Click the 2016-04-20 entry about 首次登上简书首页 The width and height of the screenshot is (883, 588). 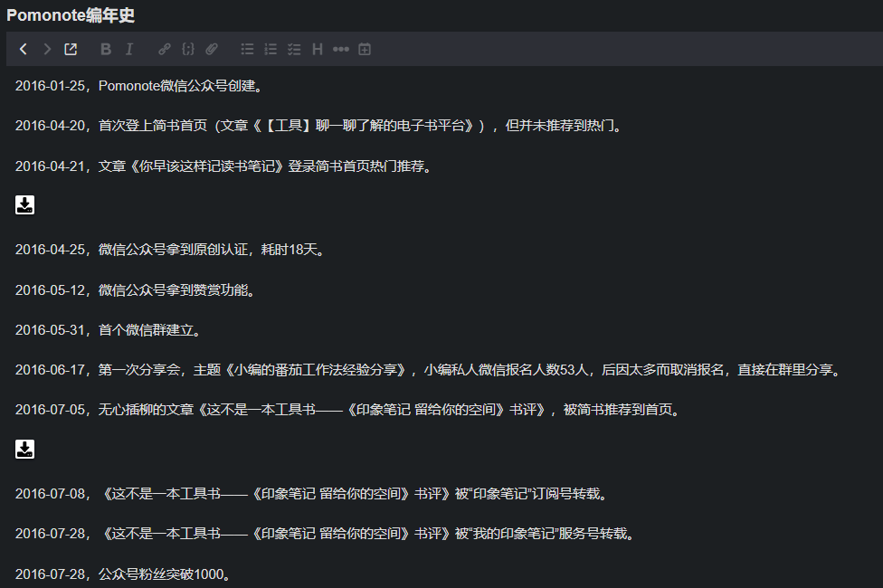tap(318, 126)
